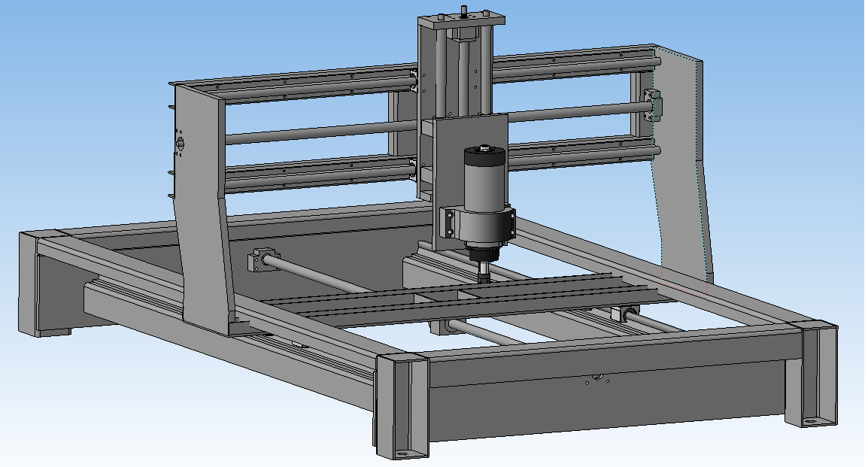The image size is (868, 467).
Task: Select the front-left frame leg post
Action: (x=402, y=407)
